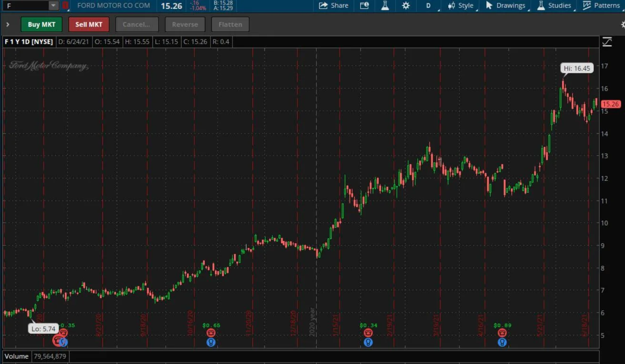
Task: Open chart settings gear icon
Action: click(x=406, y=6)
